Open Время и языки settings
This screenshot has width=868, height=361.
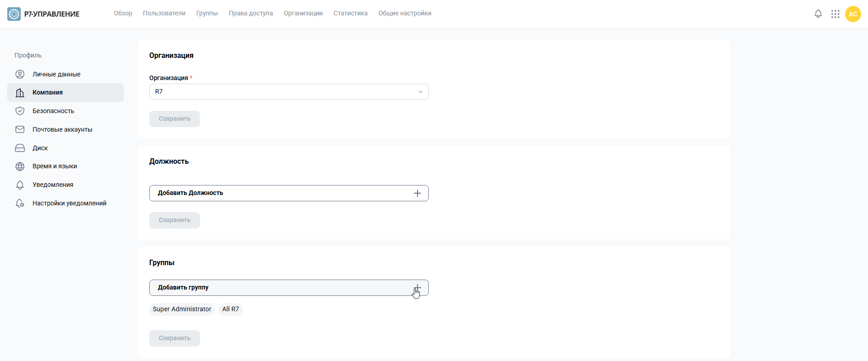[x=66, y=166]
